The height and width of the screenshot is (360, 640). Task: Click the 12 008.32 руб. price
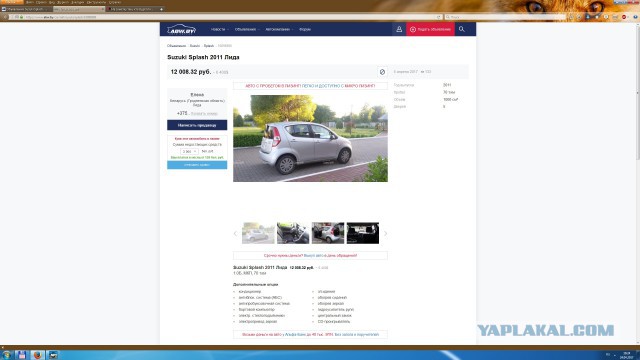tap(191, 72)
